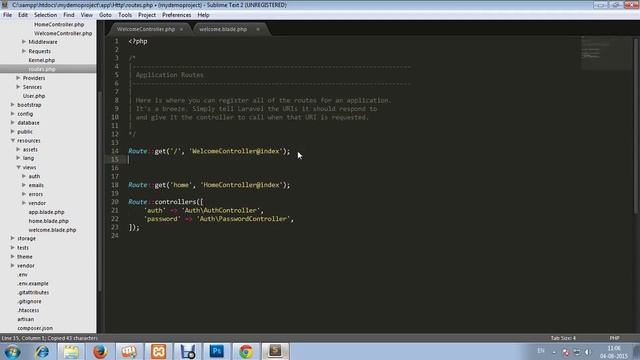Open the artisan file in sidebar
Screen dimensions: 640x360
[26, 319]
